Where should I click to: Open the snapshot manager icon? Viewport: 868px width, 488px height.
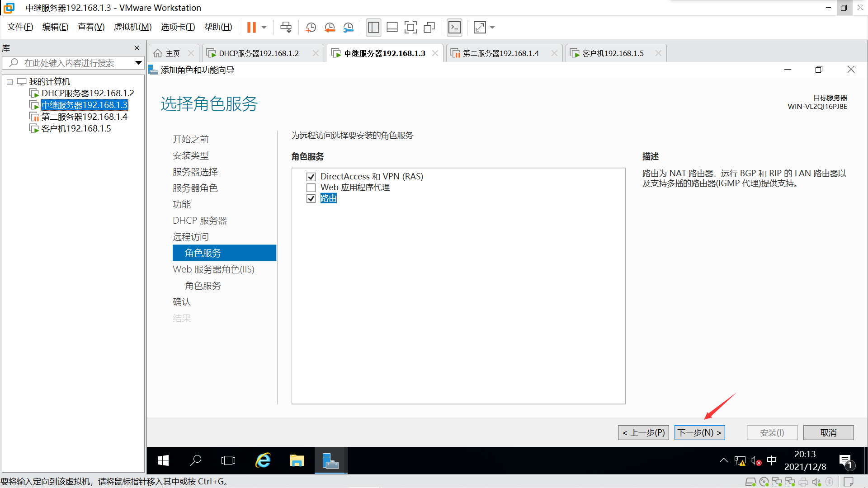point(348,28)
